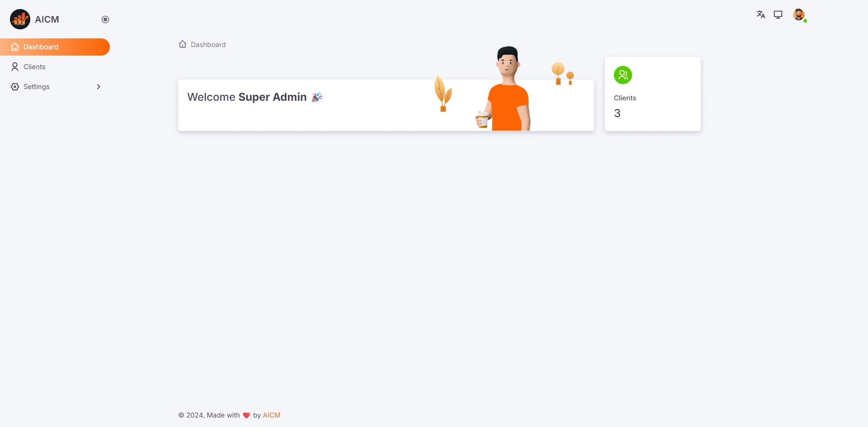Click the Settings gear icon
Image resolution: width=868 pixels, height=427 pixels.
coord(15,87)
